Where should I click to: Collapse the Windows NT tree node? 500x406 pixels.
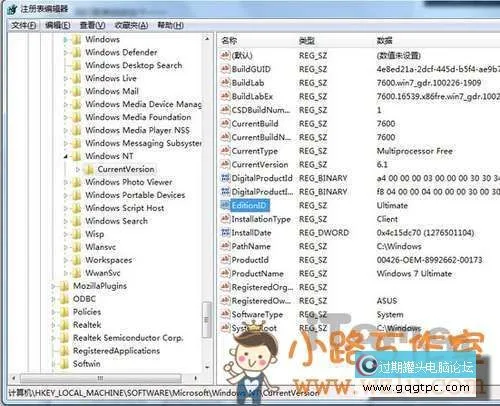click(x=66, y=156)
